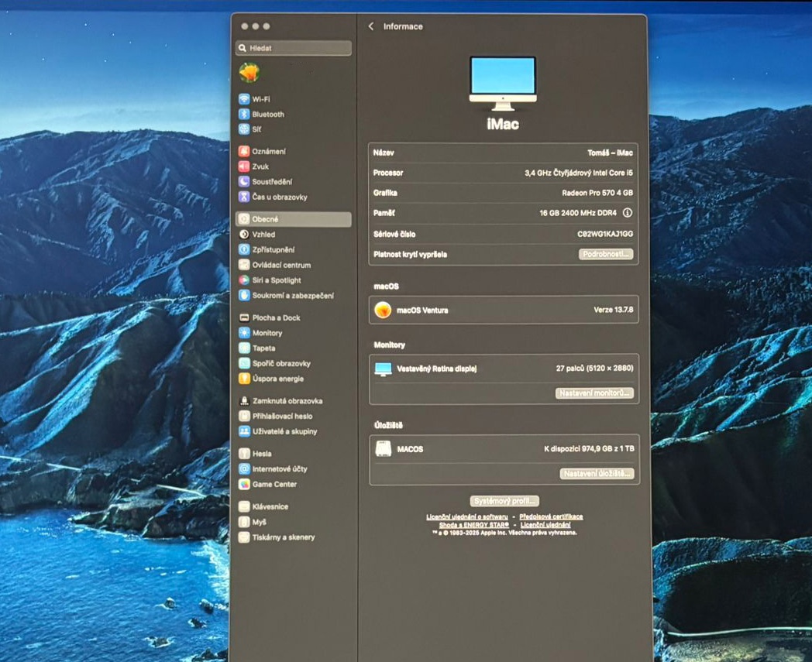Screen dimensions: 812x662
Task: Click the Nastavení monitorů… button
Action: point(594,393)
